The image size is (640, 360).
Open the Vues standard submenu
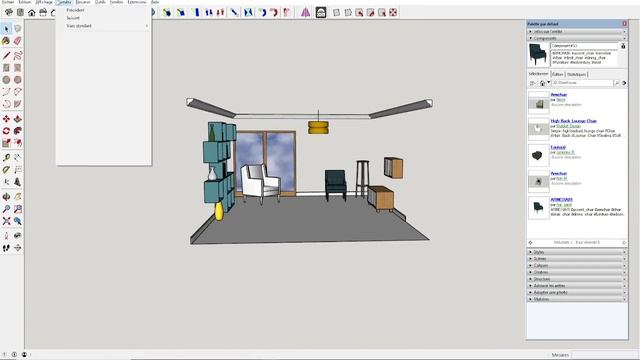pyautogui.click(x=104, y=26)
